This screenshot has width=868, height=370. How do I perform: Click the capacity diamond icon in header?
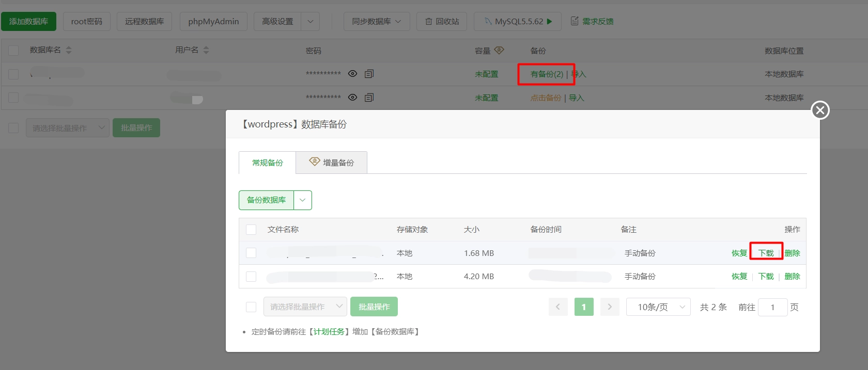499,51
